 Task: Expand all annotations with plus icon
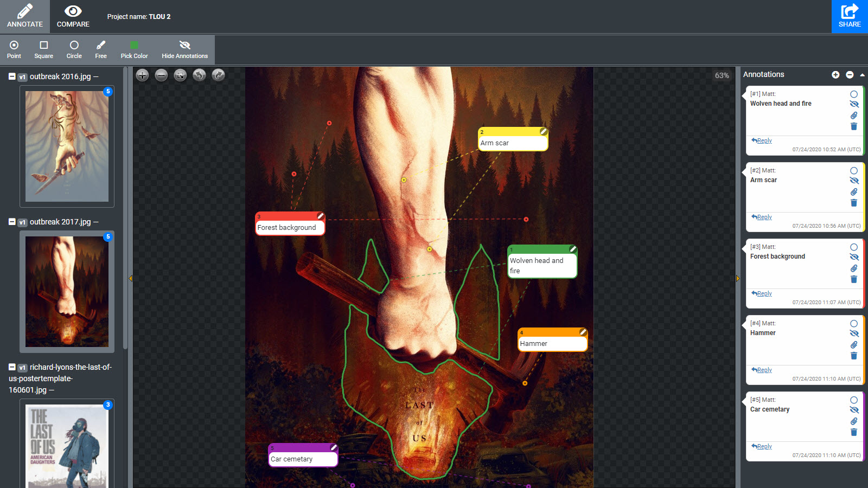click(835, 75)
